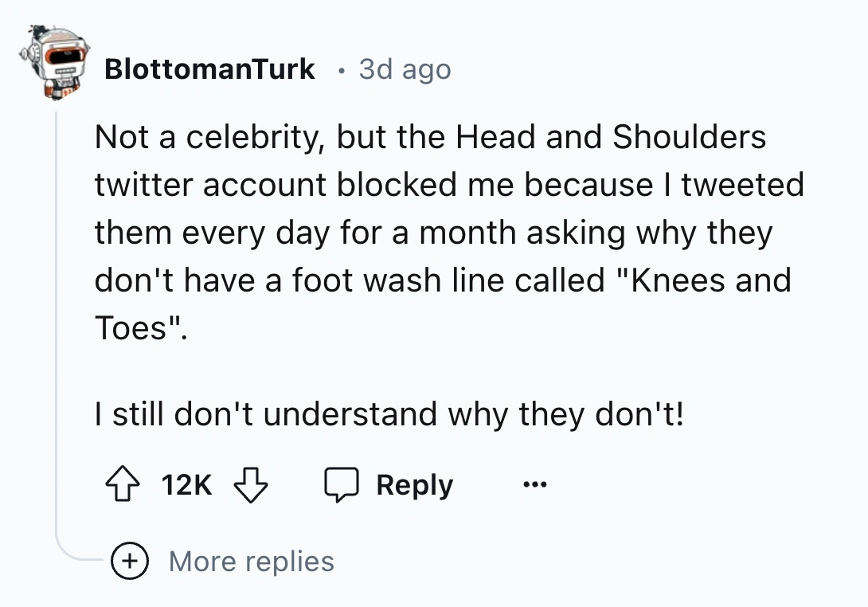This screenshot has height=607, width=868.
Task: Show the "More replies" text link
Action: point(252,562)
